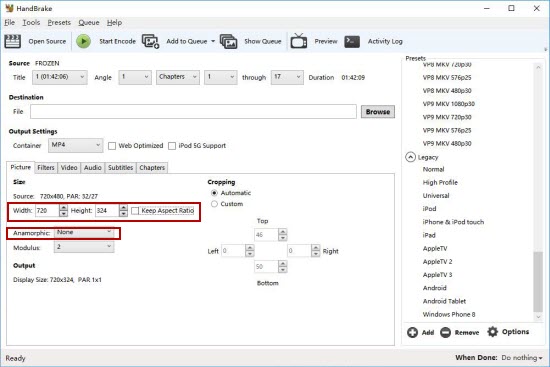Toggle Web Optimized checkbox
This screenshot has width=550, height=367.
click(112, 146)
